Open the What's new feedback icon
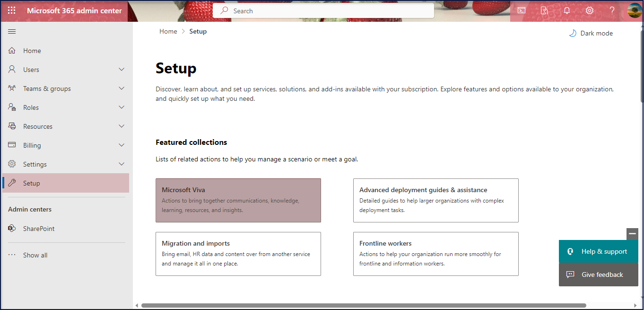644x310 pixels. (544, 10)
